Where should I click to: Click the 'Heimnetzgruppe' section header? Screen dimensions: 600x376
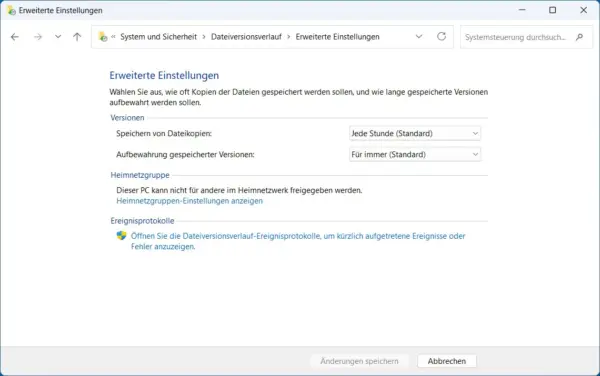140,175
